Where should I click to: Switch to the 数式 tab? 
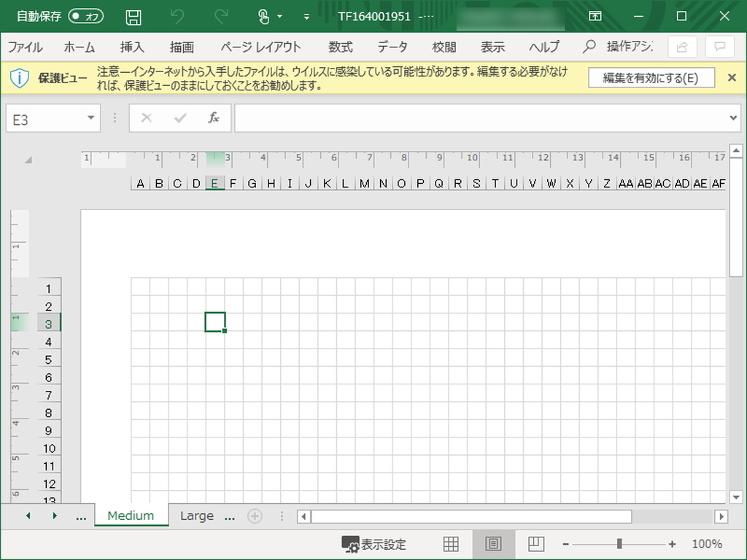point(341,47)
